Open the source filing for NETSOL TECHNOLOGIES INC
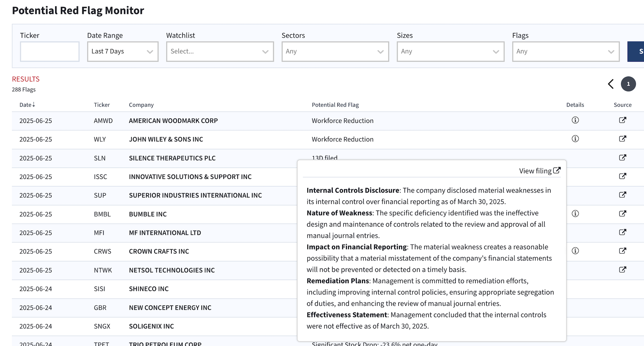This screenshot has height=346, width=644. [622, 269]
